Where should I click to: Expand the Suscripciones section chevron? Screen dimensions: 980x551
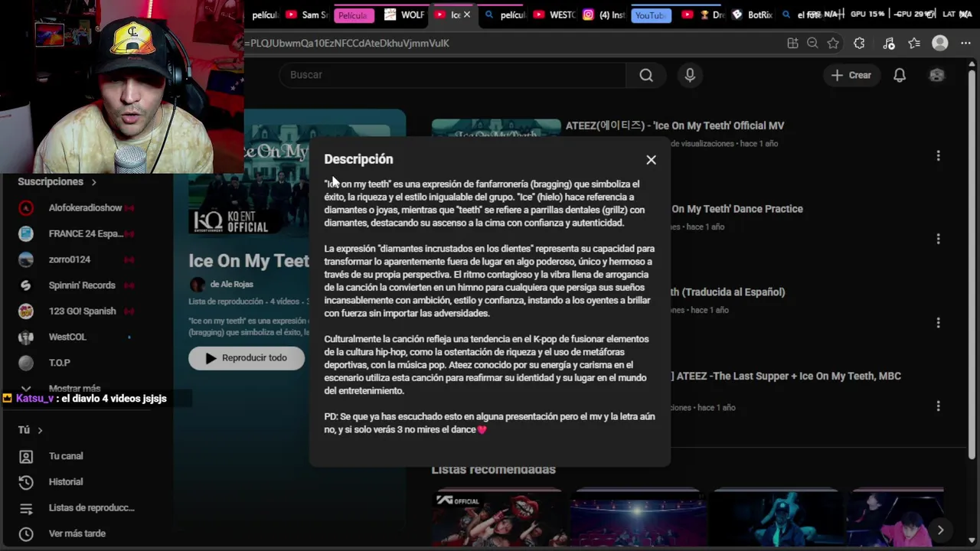click(x=94, y=182)
